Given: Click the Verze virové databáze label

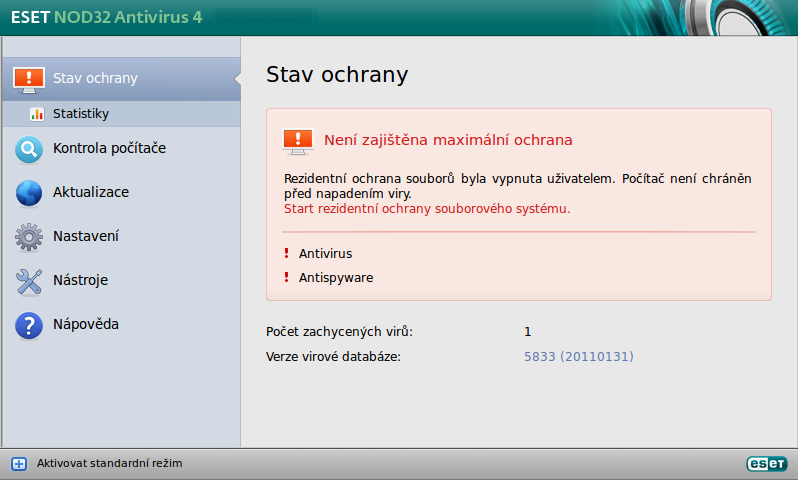Looking at the screenshot, I should click(x=333, y=356).
